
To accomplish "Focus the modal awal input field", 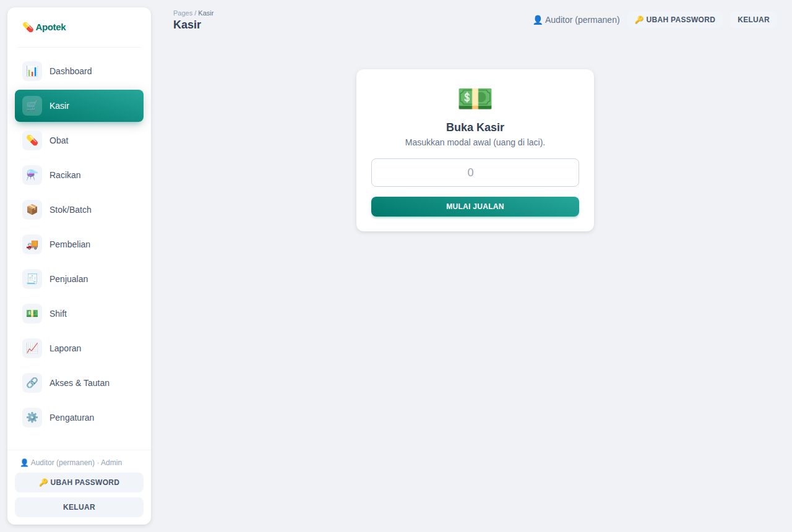I will tap(475, 173).
